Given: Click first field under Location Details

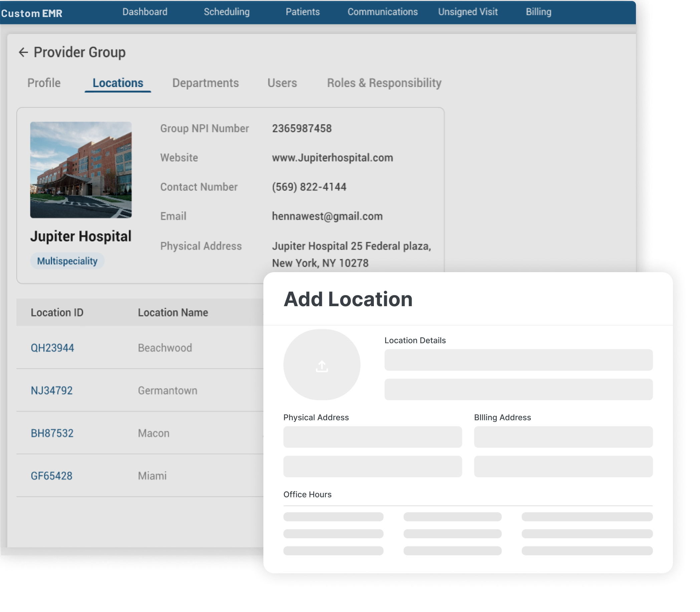Looking at the screenshot, I should (x=518, y=360).
